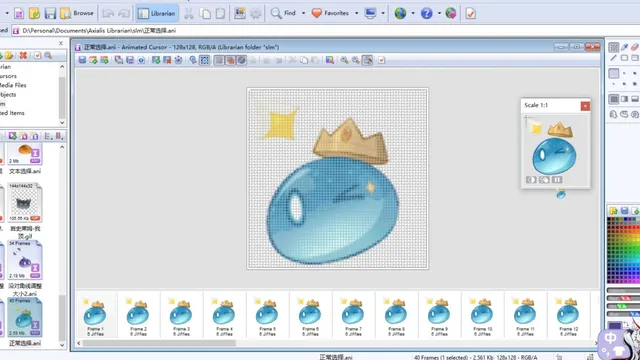Click the Open file icon in the main toolbar
This screenshot has width=640, height=360.
pos(34,13)
